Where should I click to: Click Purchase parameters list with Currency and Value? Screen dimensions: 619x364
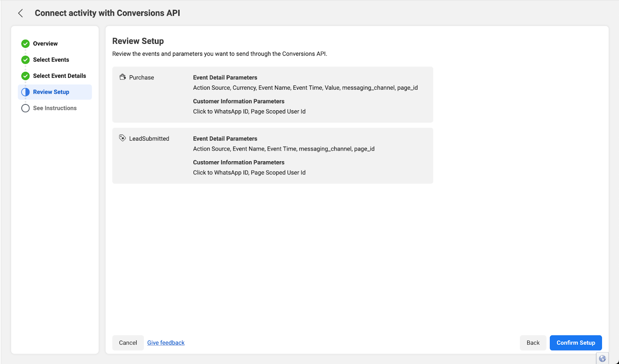(306, 88)
